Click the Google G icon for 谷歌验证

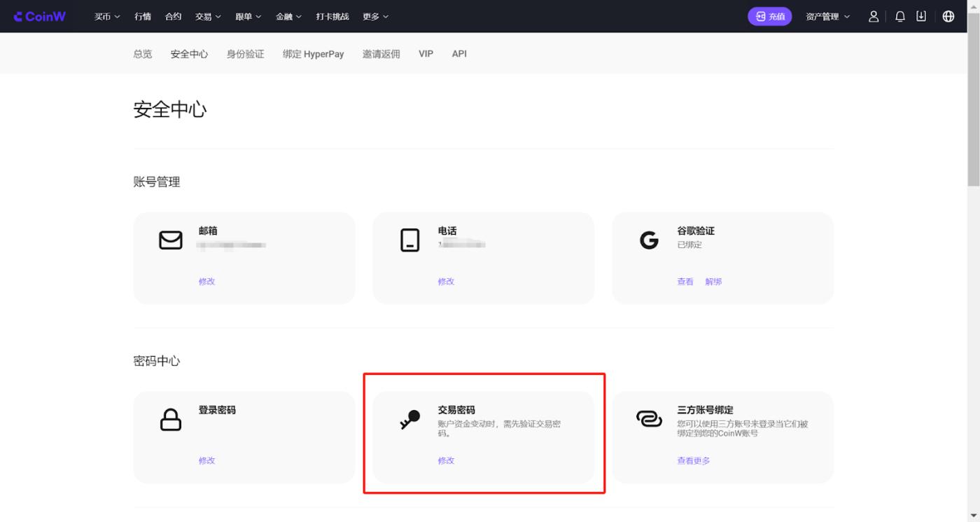[649, 240]
